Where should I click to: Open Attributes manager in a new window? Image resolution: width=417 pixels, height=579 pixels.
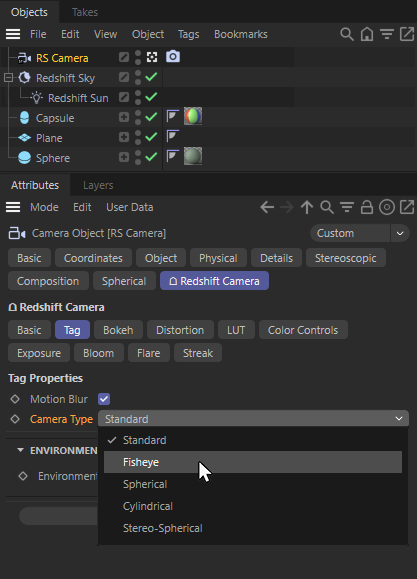coord(407,207)
